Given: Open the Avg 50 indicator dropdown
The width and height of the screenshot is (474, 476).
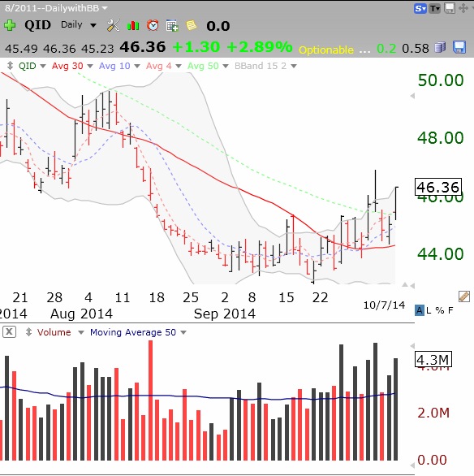Looking at the screenshot, I should pos(226,66).
